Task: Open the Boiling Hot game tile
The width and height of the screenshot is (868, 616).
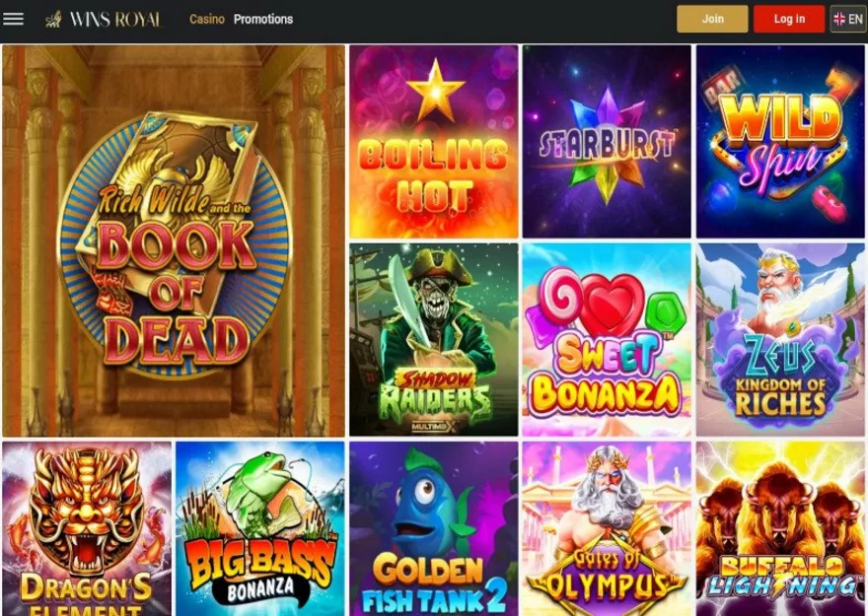Action: tap(434, 142)
